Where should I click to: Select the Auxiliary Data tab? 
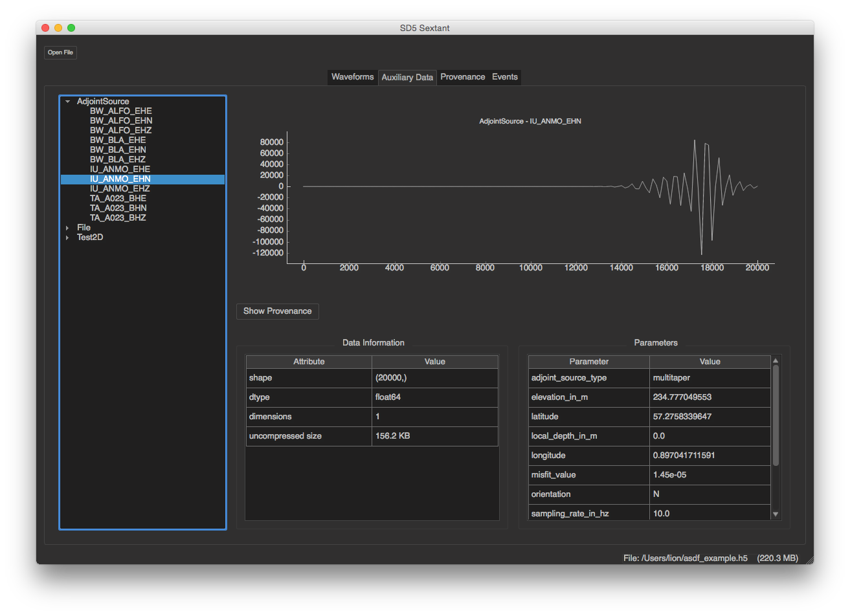[x=407, y=78]
